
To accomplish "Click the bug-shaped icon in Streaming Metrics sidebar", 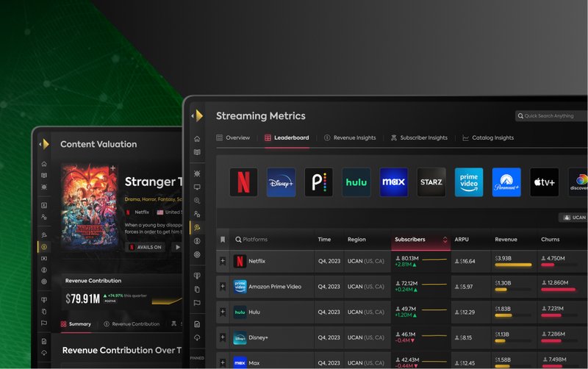I will point(197,173).
